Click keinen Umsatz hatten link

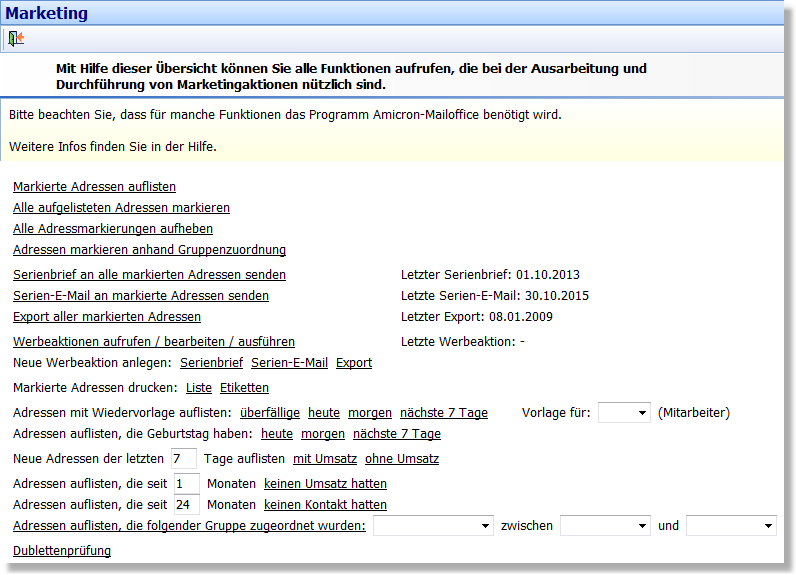(325, 484)
